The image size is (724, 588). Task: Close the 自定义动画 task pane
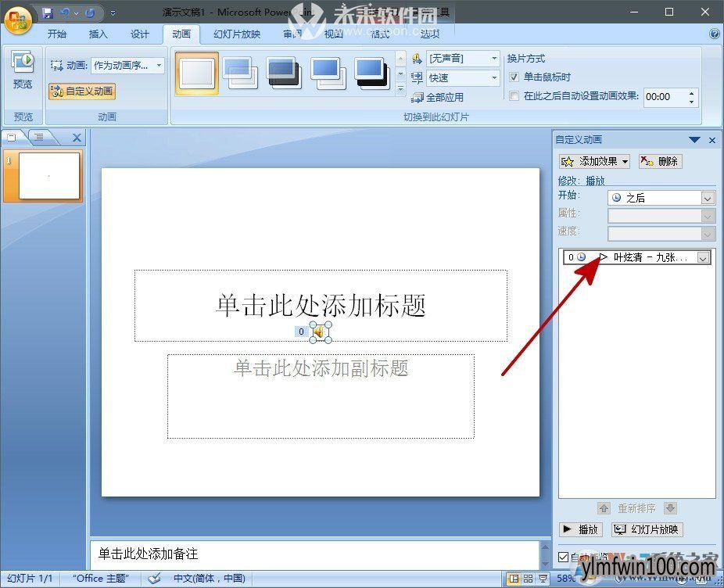point(712,140)
